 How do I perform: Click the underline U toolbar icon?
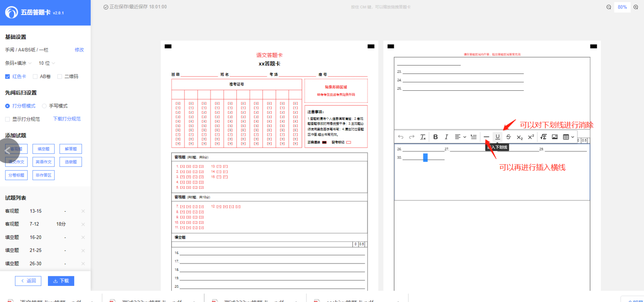point(498,137)
